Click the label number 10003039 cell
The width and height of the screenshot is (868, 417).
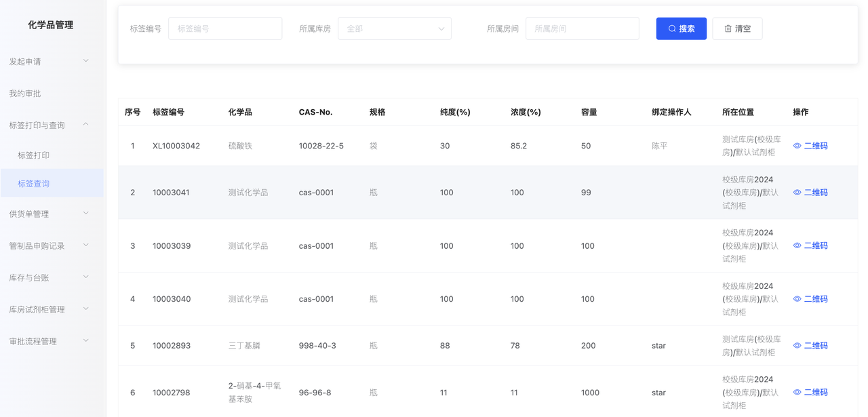(x=172, y=245)
